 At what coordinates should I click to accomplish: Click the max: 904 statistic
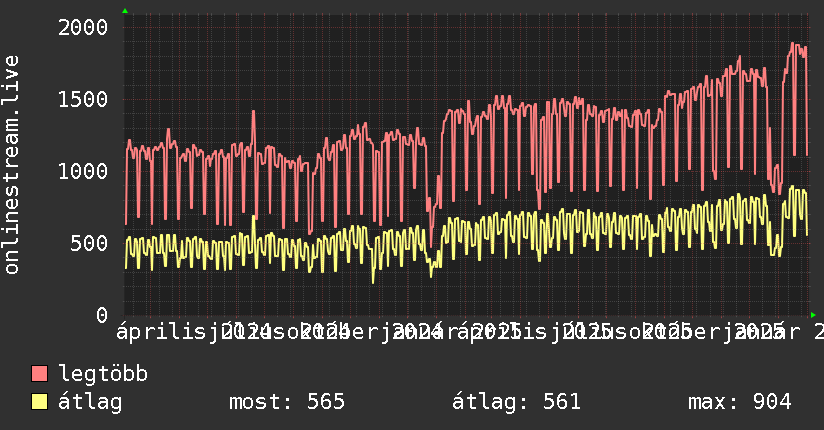tap(739, 402)
